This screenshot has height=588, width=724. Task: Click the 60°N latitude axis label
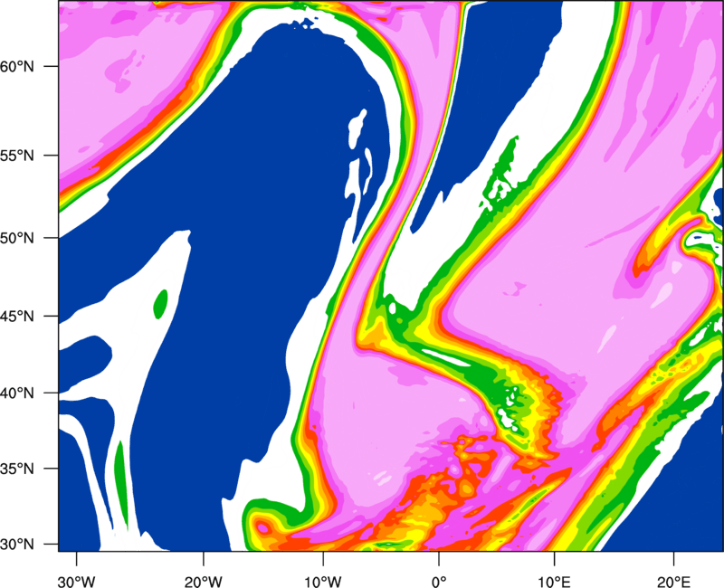point(17,67)
